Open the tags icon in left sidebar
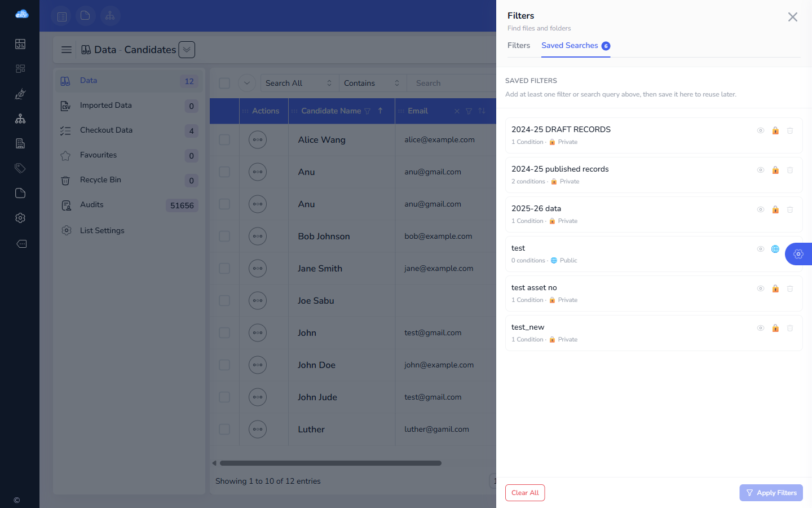This screenshot has width=812, height=508. [x=20, y=168]
